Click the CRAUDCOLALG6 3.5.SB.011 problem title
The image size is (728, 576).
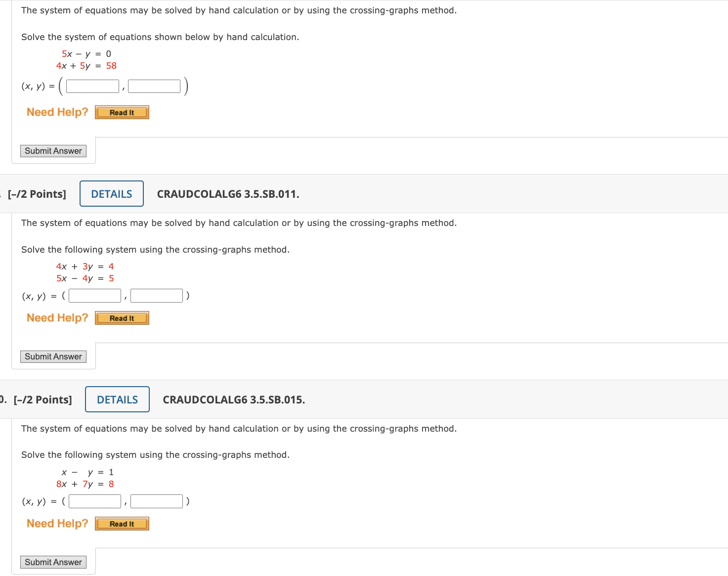click(228, 194)
